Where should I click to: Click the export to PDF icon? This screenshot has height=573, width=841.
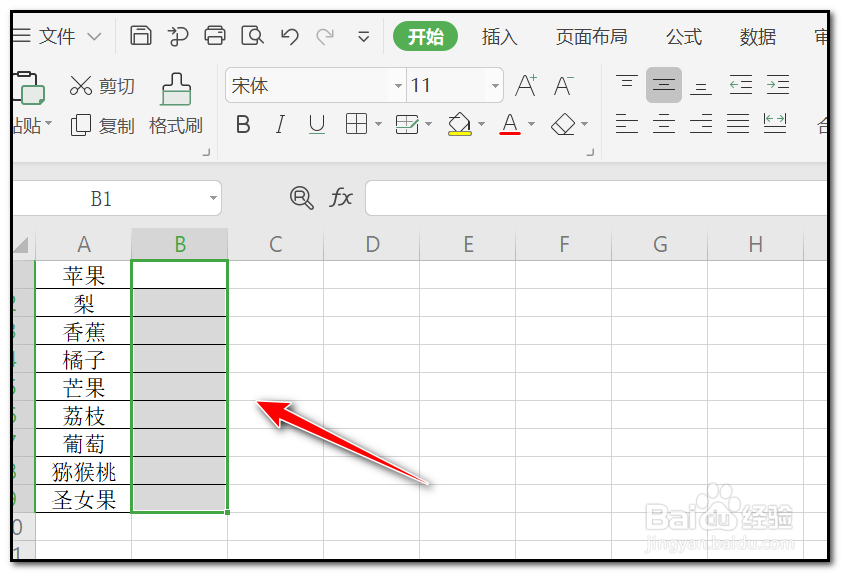(x=178, y=36)
